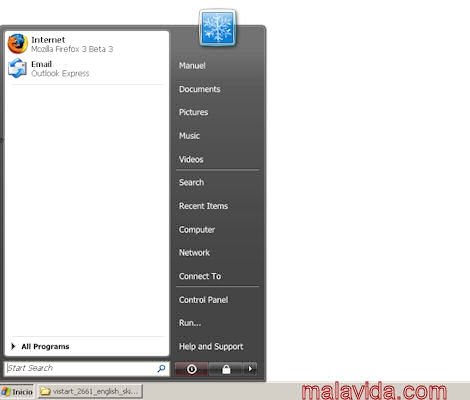Open Videos folder
This screenshot has height=400, width=470.
pos(191,159)
